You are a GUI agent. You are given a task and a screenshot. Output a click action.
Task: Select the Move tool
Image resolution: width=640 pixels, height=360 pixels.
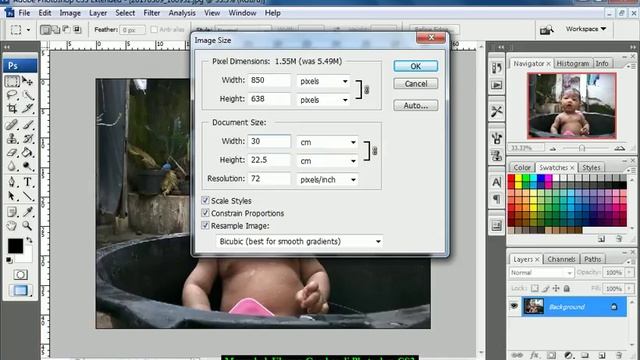pyautogui.click(x=27, y=81)
